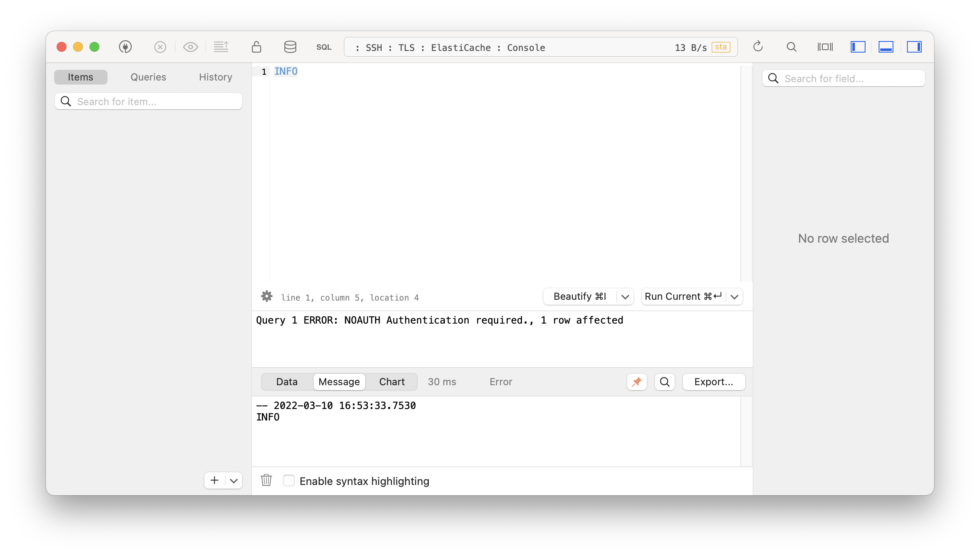Viewport: 980px width, 556px height.
Task: Pin the query results panel
Action: [x=637, y=381]
